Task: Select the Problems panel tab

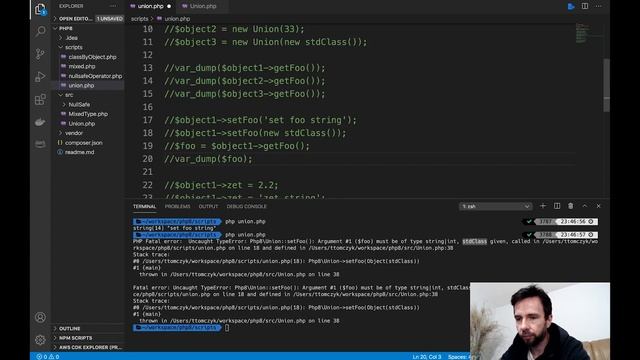Action: tap(177, 207)
